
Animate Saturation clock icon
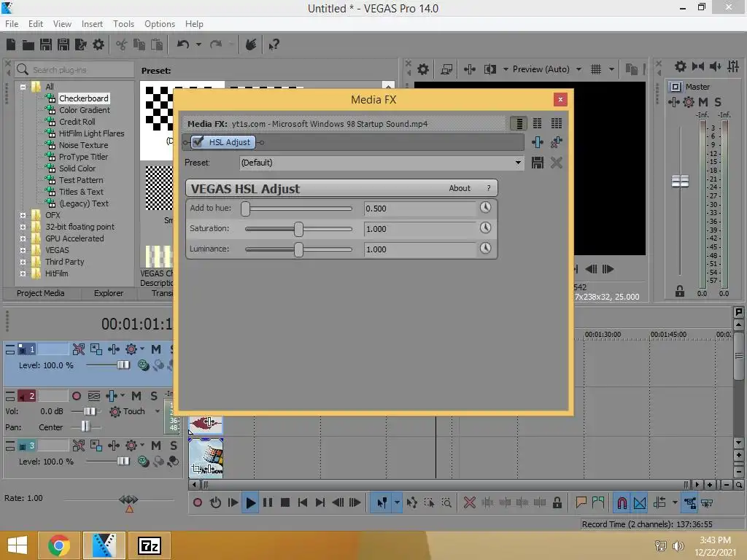tap(485, 227)
